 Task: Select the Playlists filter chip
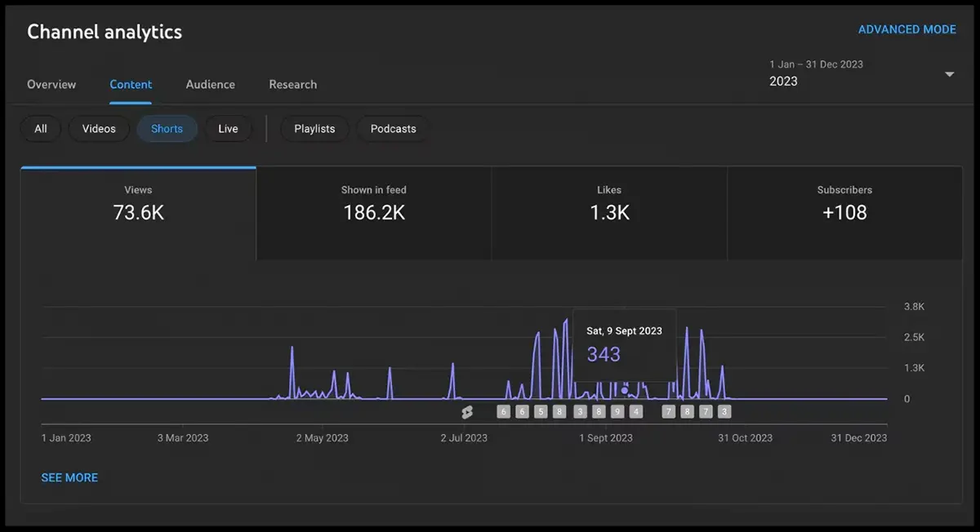[x=314, y=129]
